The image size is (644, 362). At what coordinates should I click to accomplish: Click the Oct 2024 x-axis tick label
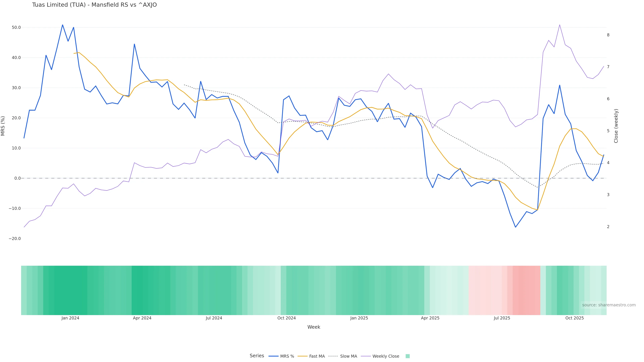(286, 318)
